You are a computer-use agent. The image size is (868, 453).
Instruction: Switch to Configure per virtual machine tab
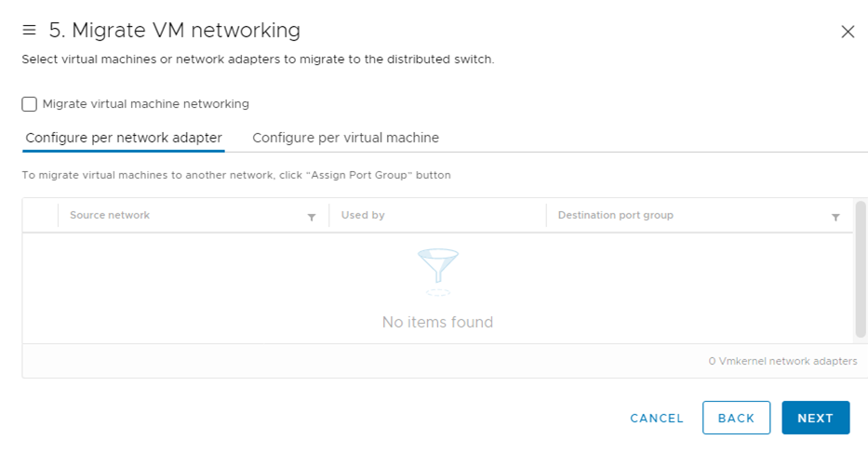pyautogui.click(x=345, y=138)
